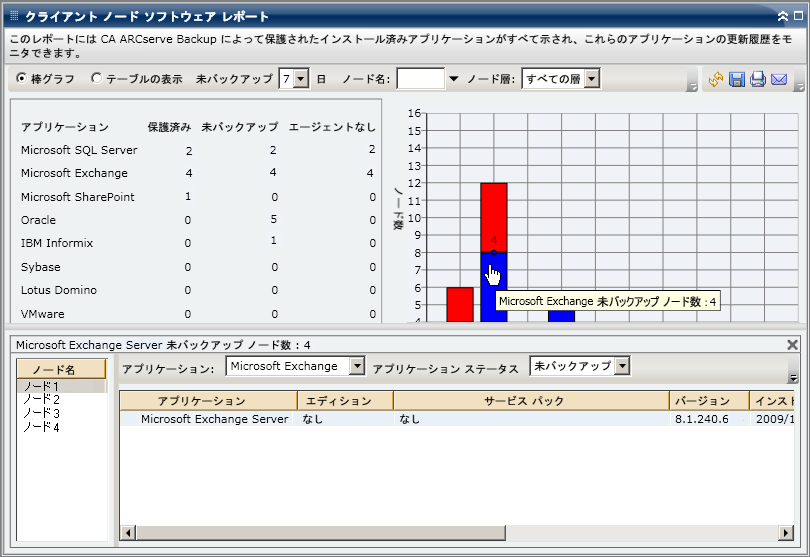The height and width of the screenshot is (557, 810).
Task: Sort by サービス パック column header
Action: [x=531, y=401]
